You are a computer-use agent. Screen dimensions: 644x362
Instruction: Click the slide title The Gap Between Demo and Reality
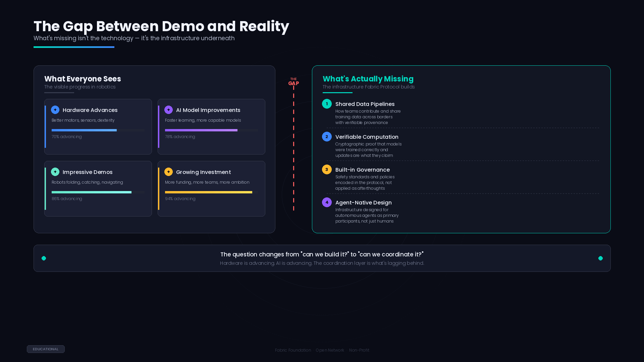[161, 26]
